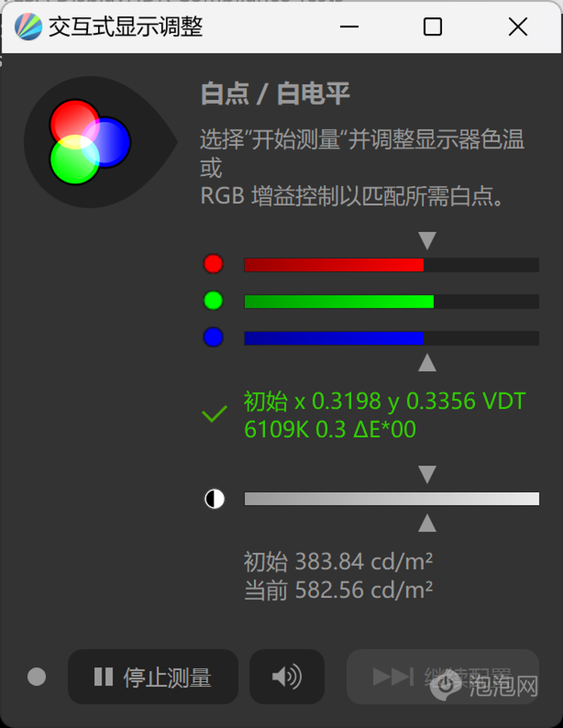Click the red gain level bar

click(391, 265)
